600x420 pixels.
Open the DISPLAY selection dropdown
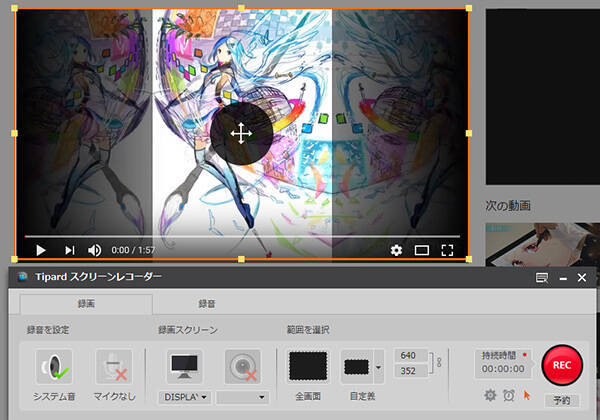coord(184,397)
